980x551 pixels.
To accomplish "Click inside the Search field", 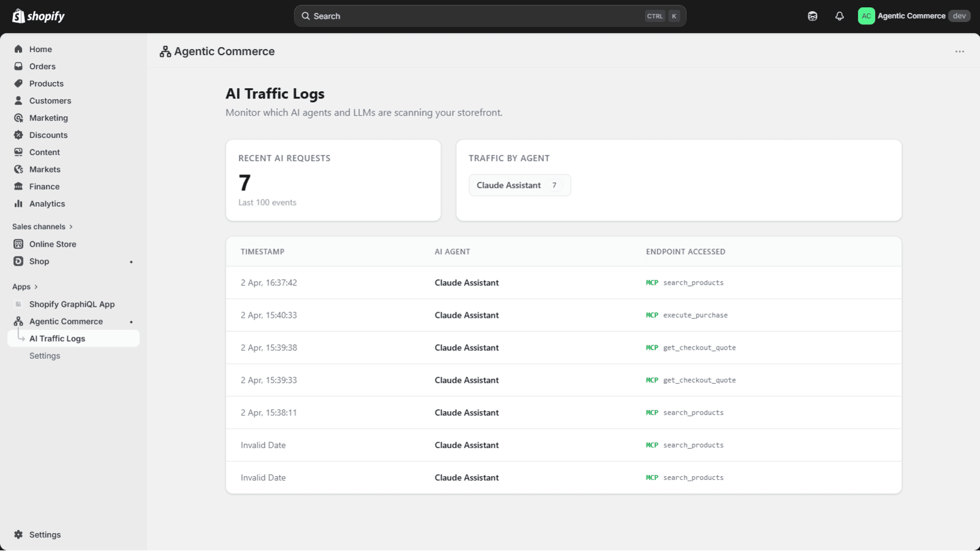I will 489,16.
